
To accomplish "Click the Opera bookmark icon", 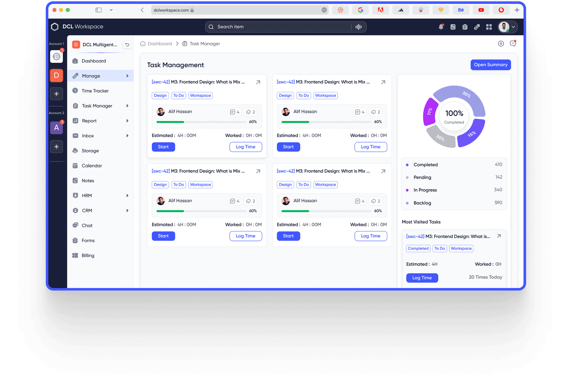I will pos(501,10).
